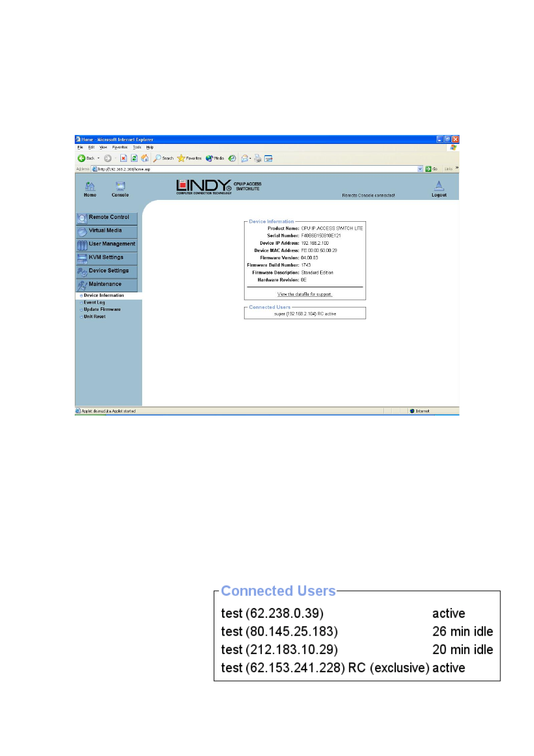Image resolution: width=534 pixels, height=756 pixels.
Task: Open the File menu
Action: [80, 147]
